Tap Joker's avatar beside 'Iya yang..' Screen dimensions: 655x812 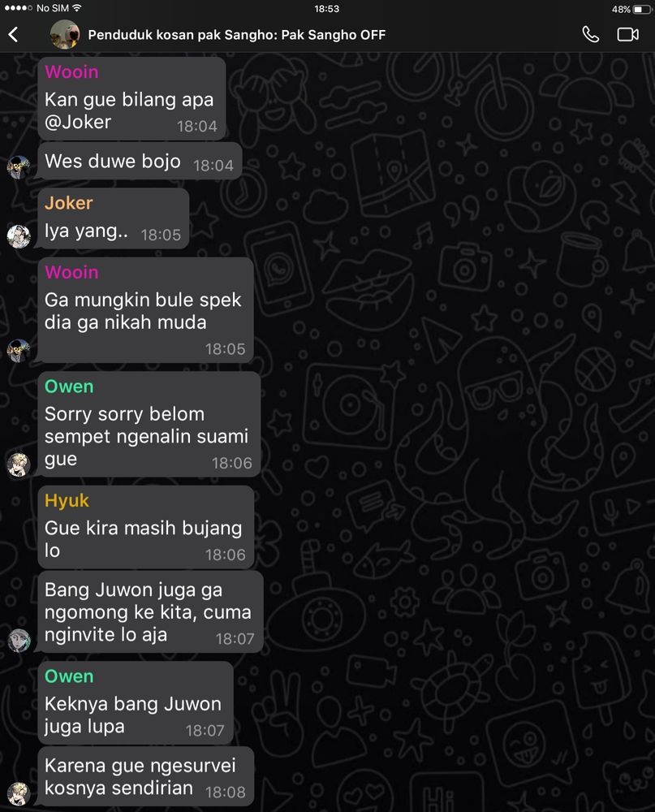pos(19,236)
